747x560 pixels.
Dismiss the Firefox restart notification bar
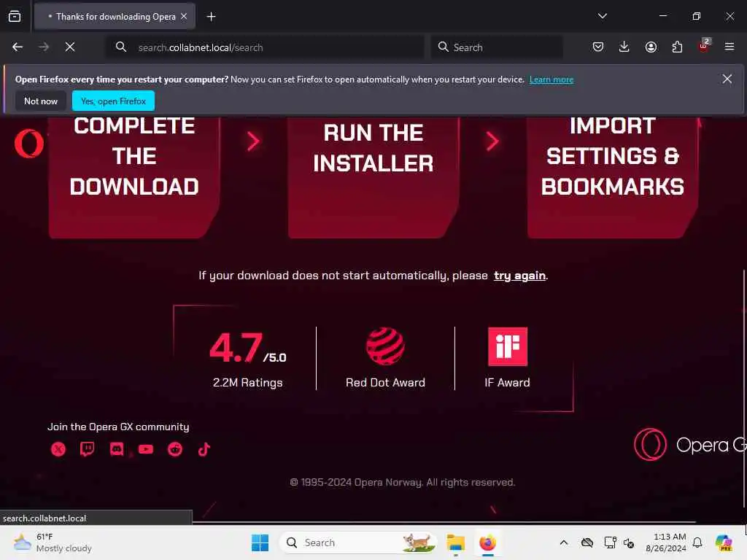point(727,79)
